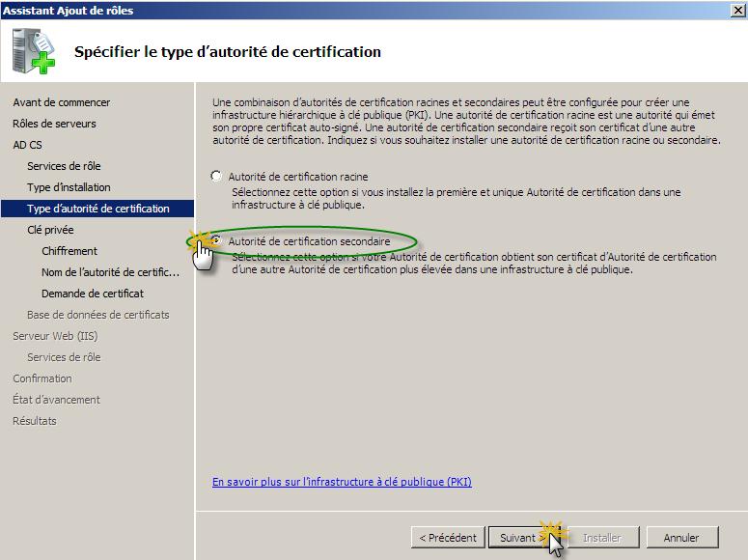
Task: Jump to the Confirmation step
Action: pyautogui.click(x=42, y=378)
